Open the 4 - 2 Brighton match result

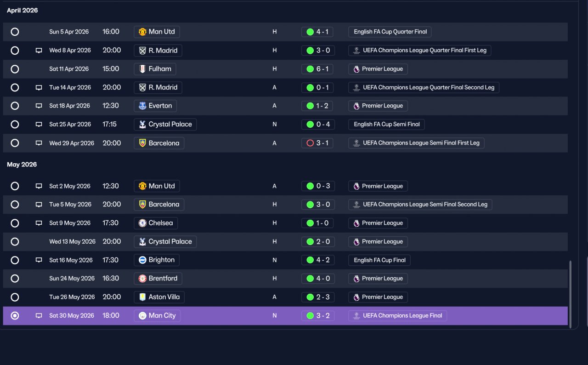[x=318, y=260]
